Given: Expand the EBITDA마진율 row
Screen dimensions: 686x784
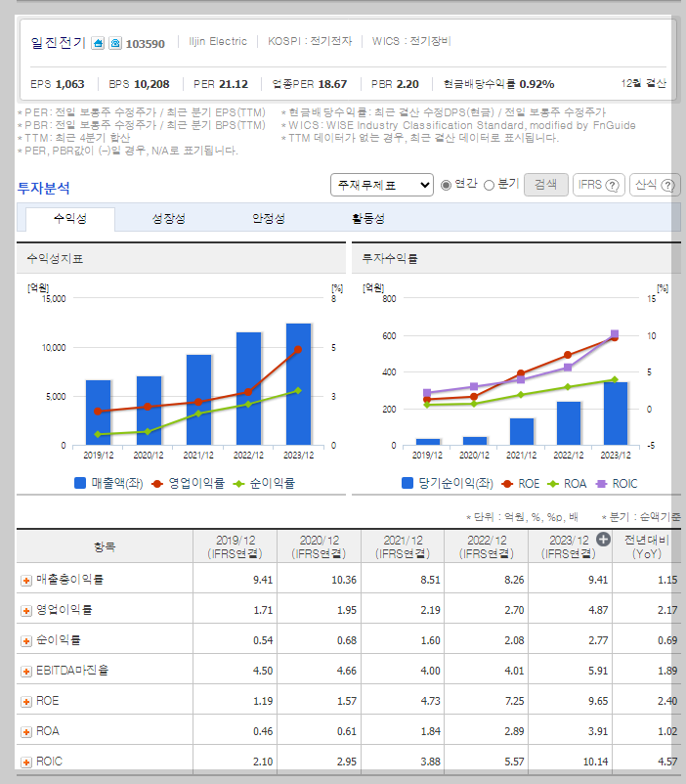Looking at the screenshot, I should click(26, 672).
